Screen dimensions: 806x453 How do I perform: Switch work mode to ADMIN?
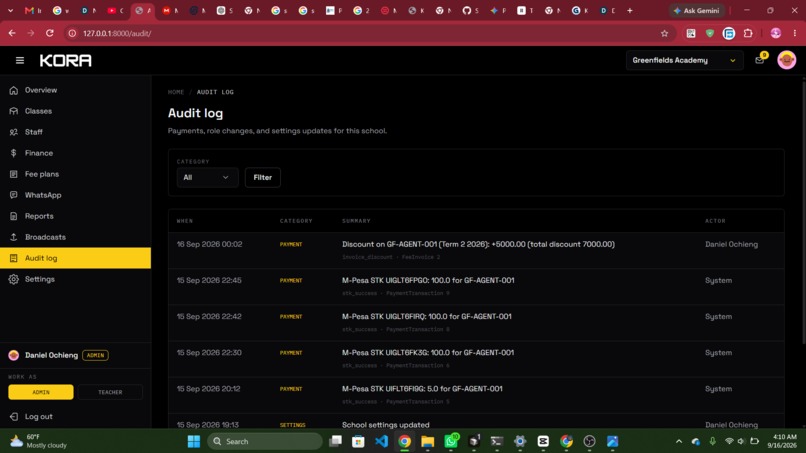coord(41,392)
